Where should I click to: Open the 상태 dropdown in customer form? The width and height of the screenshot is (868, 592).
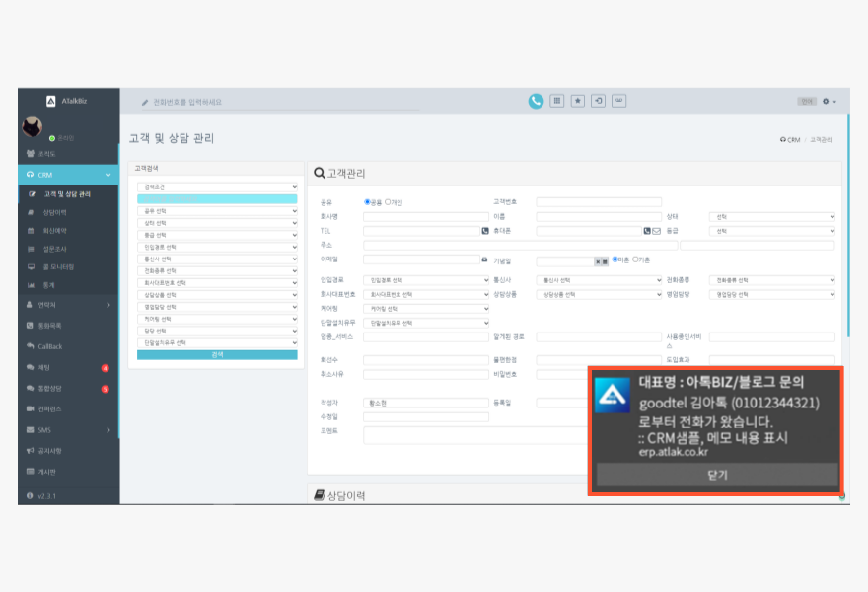click(x=772, y=217)
